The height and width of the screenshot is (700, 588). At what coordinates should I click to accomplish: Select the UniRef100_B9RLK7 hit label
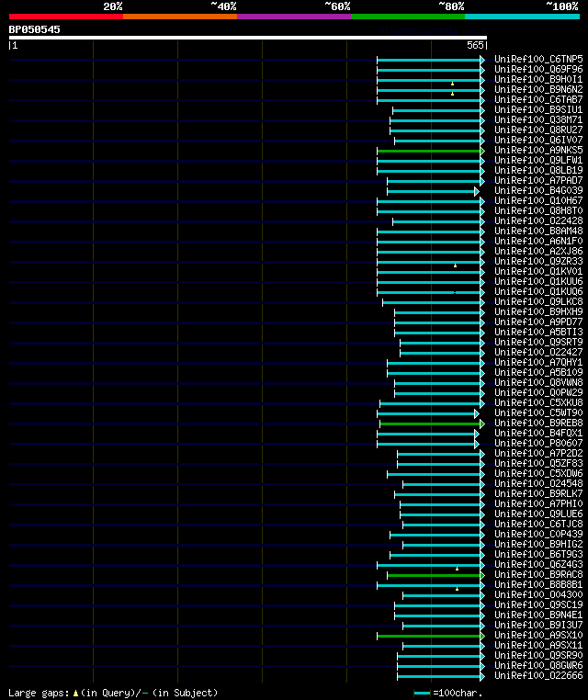(538, 493)
